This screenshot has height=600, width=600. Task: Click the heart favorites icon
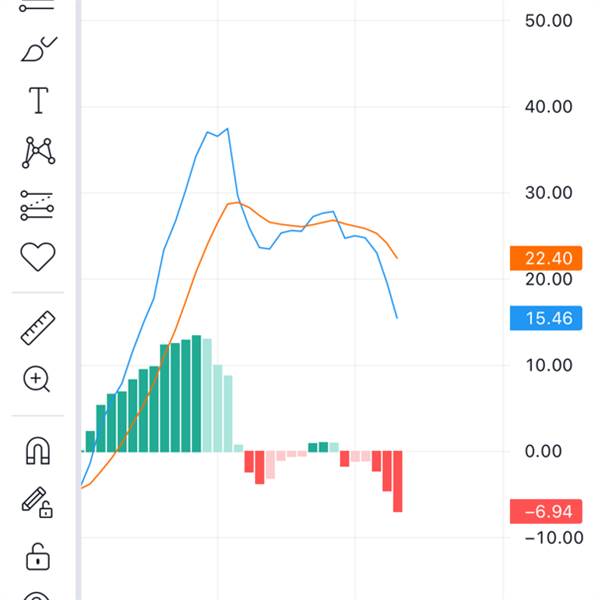38,257
